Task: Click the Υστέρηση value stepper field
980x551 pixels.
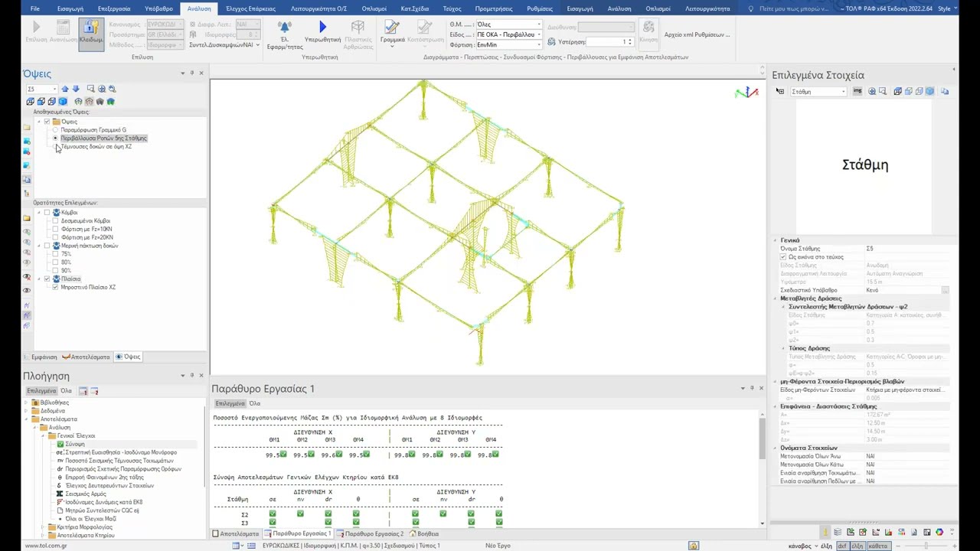Action: coord(610,42)
